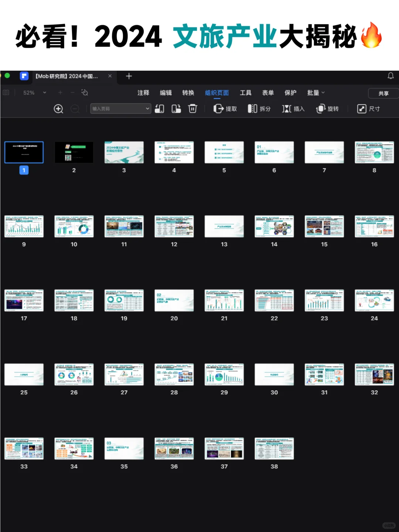Viewport: 399px width, 532px height.
Task: Open the Protect (保护) tab
Action: [290, 92]
